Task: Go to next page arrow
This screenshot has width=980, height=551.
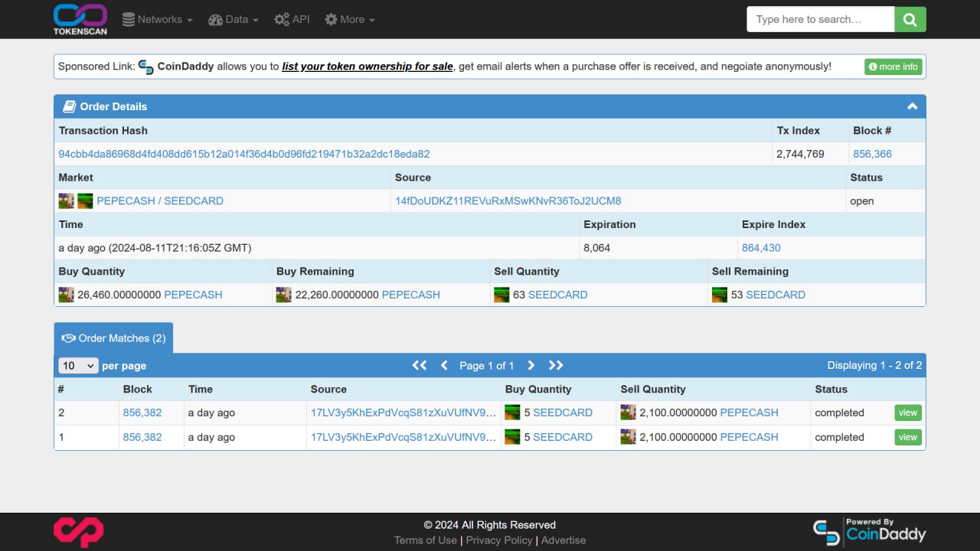Action: [x=531, y=365]
